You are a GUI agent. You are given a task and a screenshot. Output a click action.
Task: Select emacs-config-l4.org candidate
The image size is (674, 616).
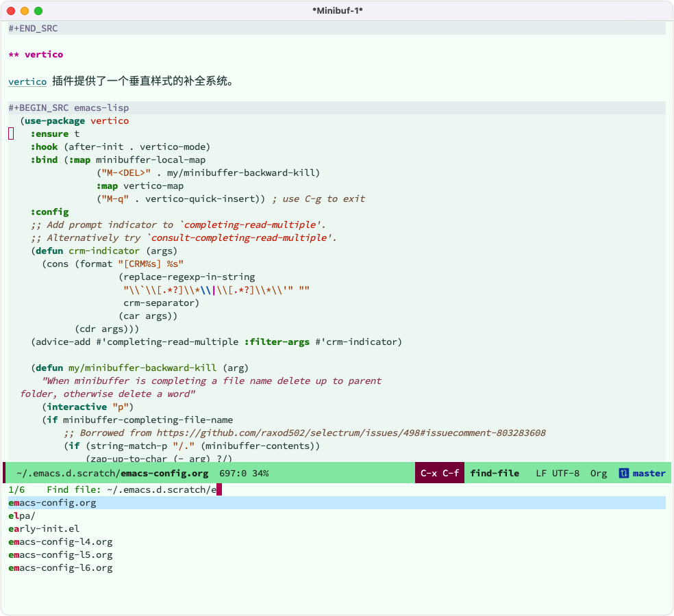(x=60, y=542)
